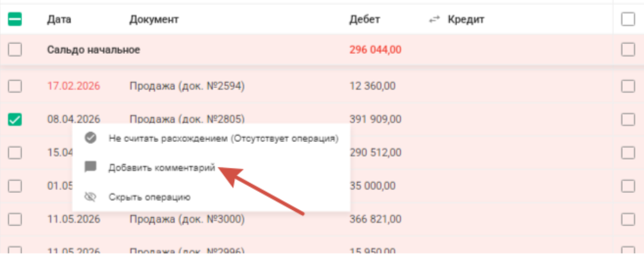Tick the right-side checkbox for the 12 360,00 row
Image resolution: width=644 pixels, height=254 pixels.
[628, 86]
